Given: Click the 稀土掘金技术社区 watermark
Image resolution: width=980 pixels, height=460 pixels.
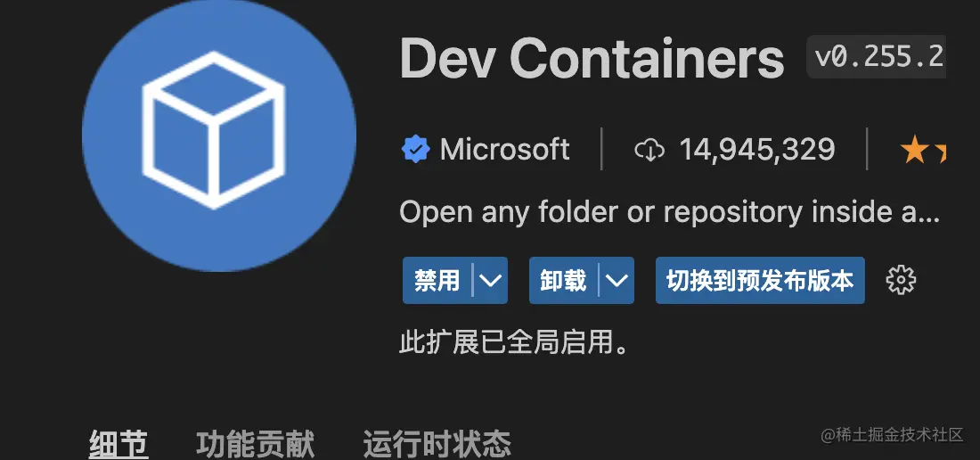Looking at the screenshot, I should (x=893, y=436).
